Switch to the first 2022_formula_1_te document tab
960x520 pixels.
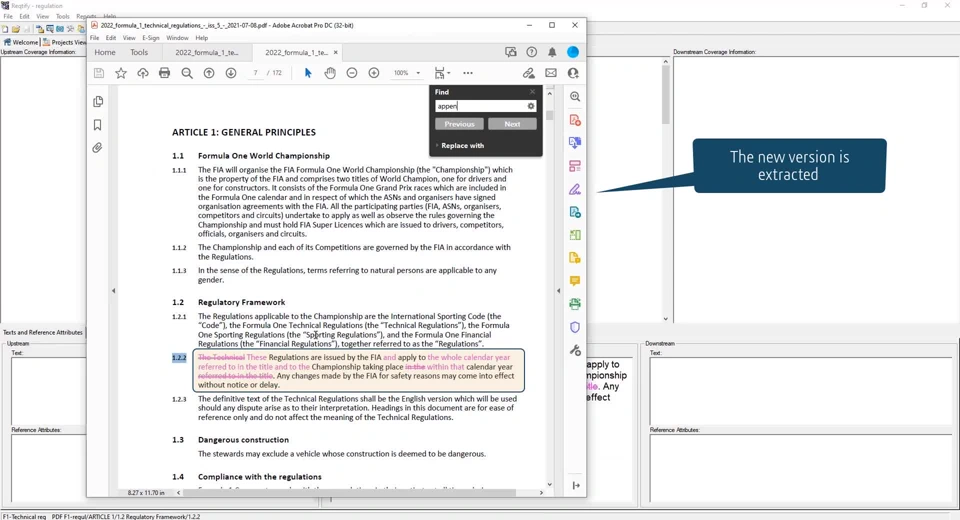click(207, 52)
